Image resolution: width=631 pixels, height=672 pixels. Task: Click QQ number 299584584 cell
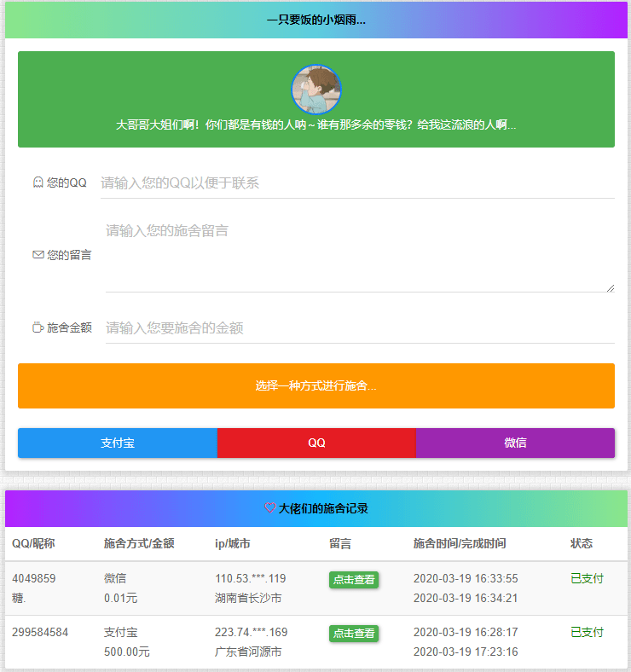40,632
